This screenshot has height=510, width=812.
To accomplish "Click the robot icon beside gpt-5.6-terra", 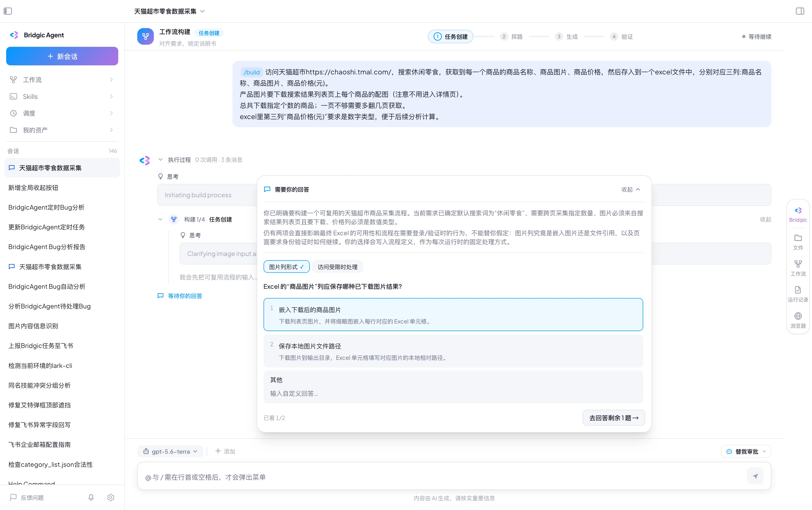I will (x=146, y=451).
